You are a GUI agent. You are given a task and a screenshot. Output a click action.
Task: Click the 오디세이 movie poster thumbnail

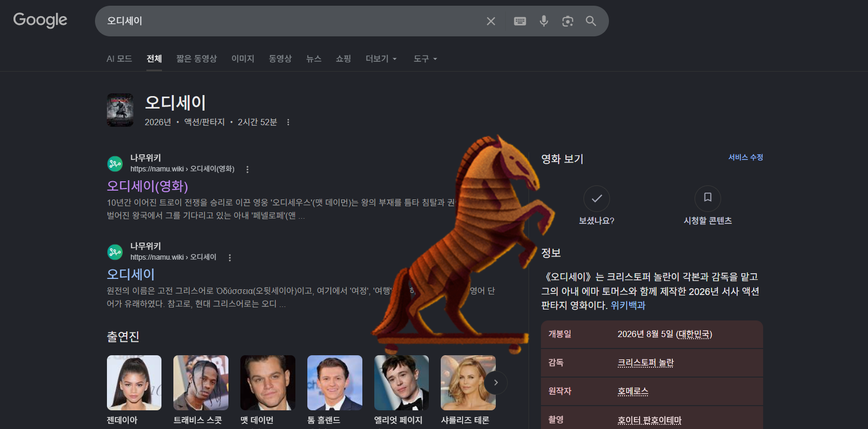120,110
